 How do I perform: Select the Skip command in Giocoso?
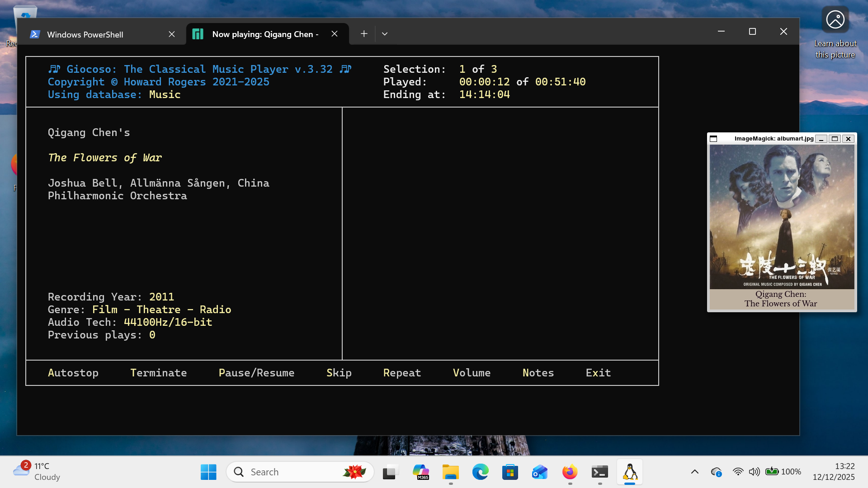[x=339, y=373]
